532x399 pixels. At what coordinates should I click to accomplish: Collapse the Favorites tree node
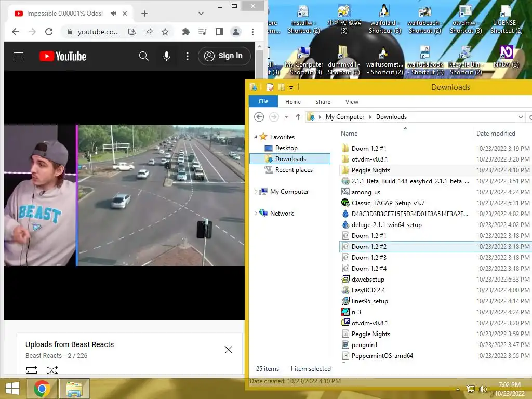click(256, 137)
